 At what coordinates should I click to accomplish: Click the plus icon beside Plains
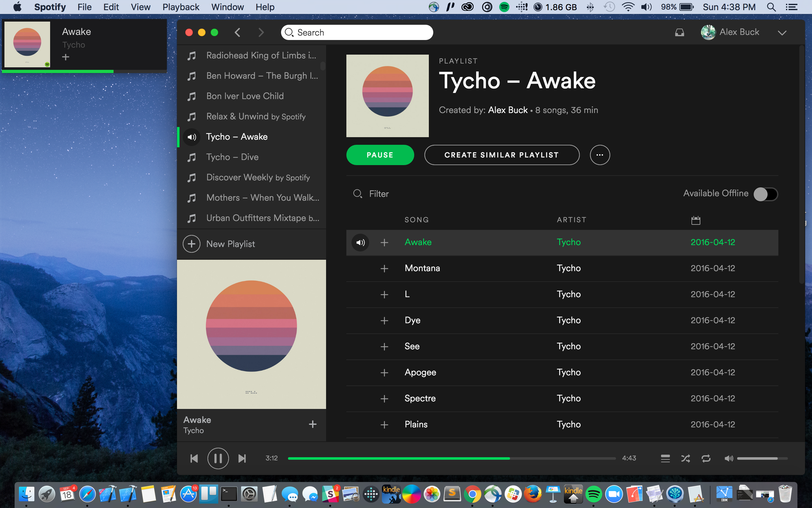coord(384,425)
